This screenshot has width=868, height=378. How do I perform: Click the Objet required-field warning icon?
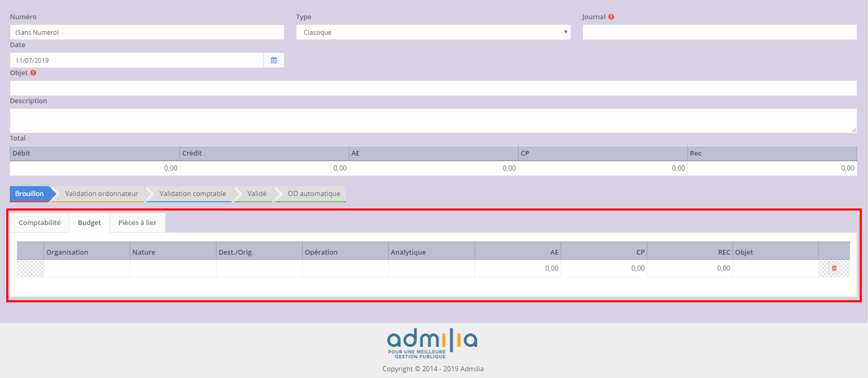click(33, 73)
